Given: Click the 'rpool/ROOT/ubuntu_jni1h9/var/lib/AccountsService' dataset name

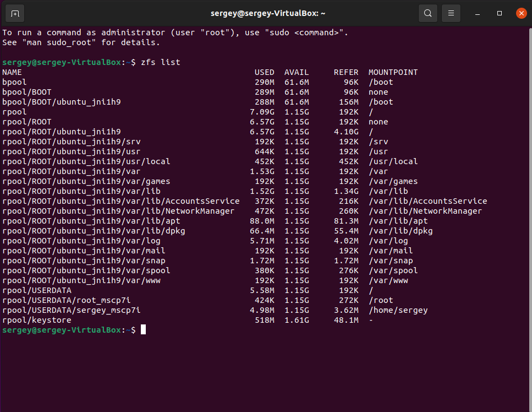Looking at the screenshot, I should coord(121,201).
